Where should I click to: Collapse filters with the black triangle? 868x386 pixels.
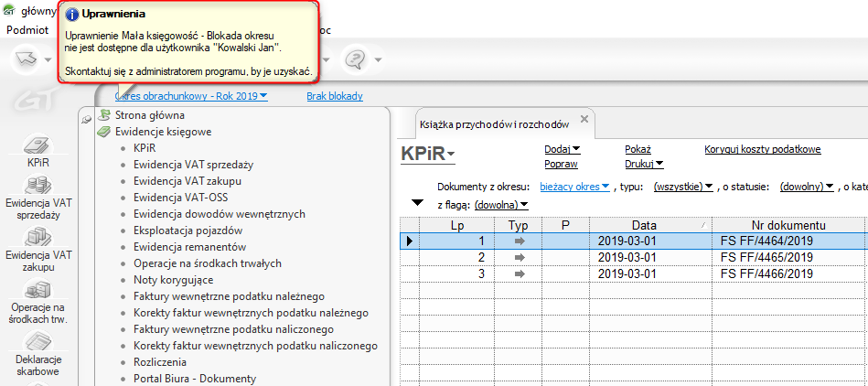418,203
